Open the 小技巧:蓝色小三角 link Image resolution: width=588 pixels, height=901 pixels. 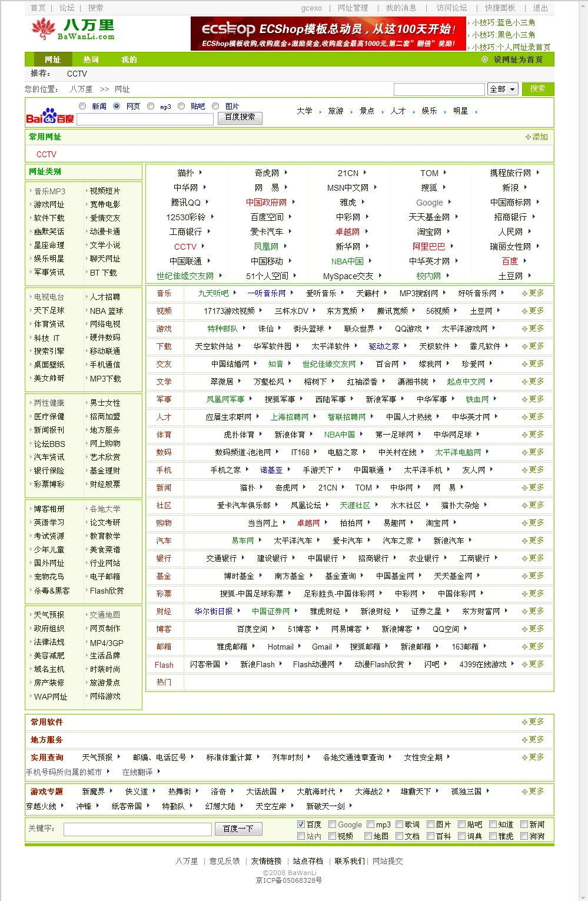[503, 22]
